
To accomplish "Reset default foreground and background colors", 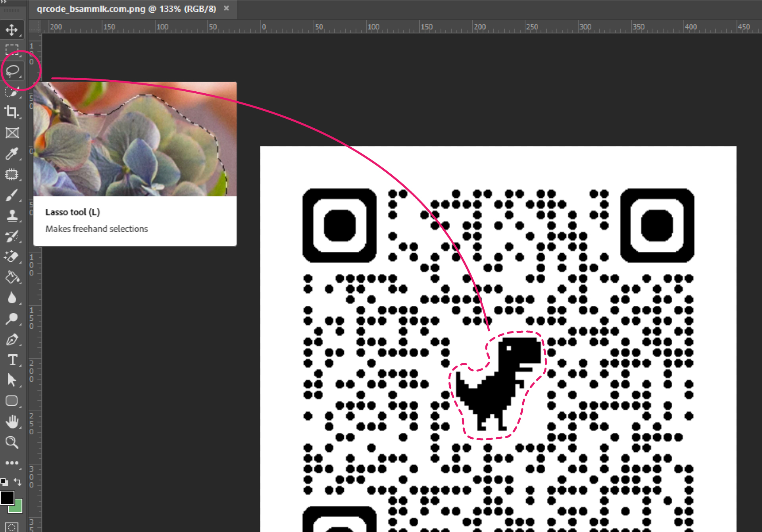I will click(x=4, y=482).
